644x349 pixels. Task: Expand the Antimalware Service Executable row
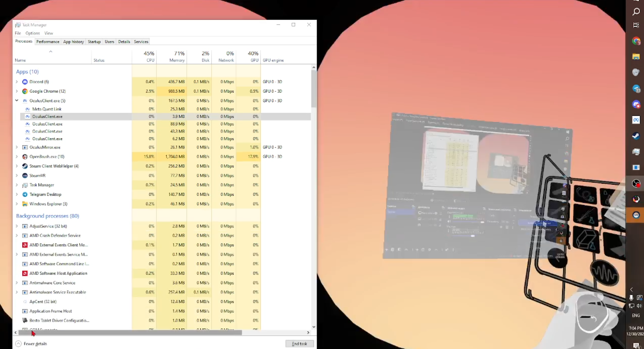pyautogui.click(x=17, y=292)
